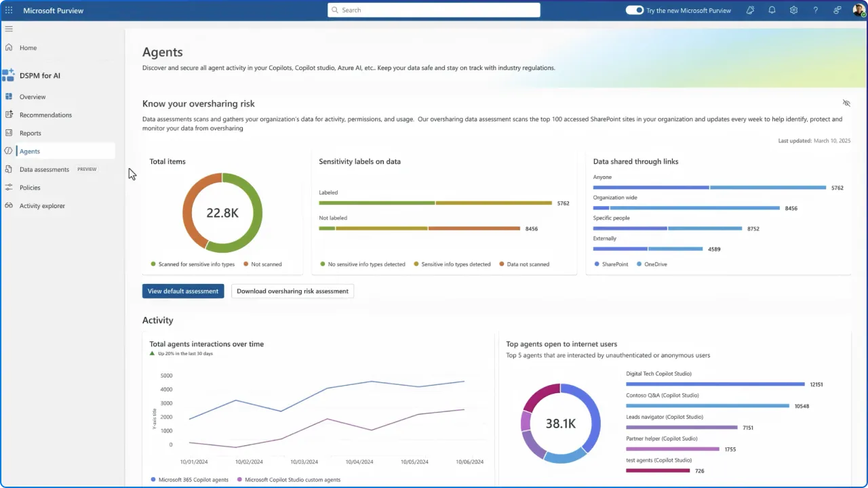Image resolution: width=868 pixels, height=488 pixels.
Task: Open the Reports section
Action: (30, 133)
